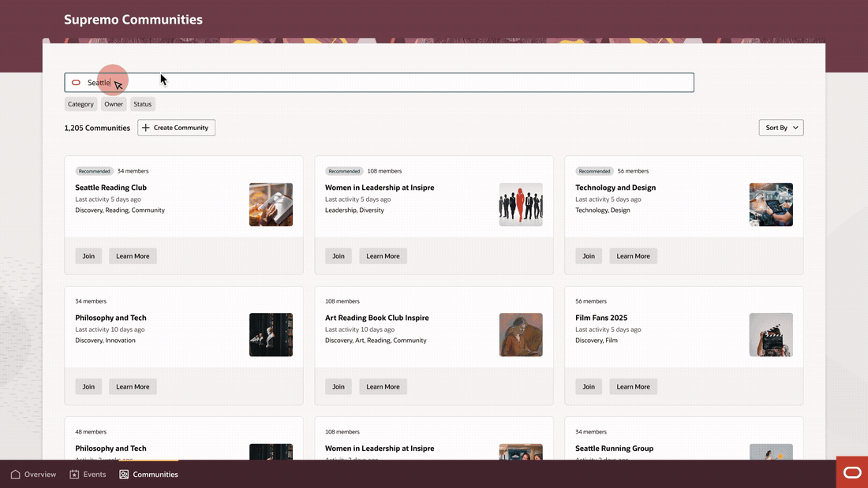Click Recommended badge on Technology and Design
868x488 pixels.
tap(594, 171)
